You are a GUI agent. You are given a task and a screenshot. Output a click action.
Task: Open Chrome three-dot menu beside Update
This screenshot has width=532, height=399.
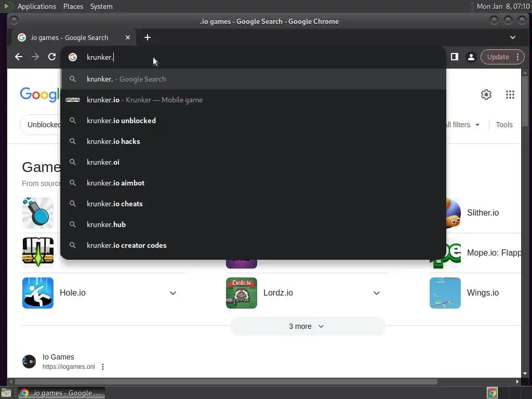tap(518, 57)
